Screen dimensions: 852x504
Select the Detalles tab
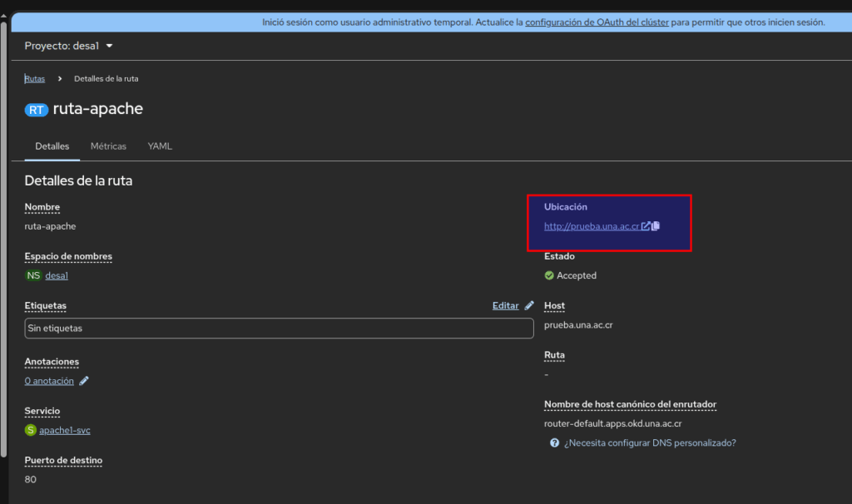tap(52, 146)
